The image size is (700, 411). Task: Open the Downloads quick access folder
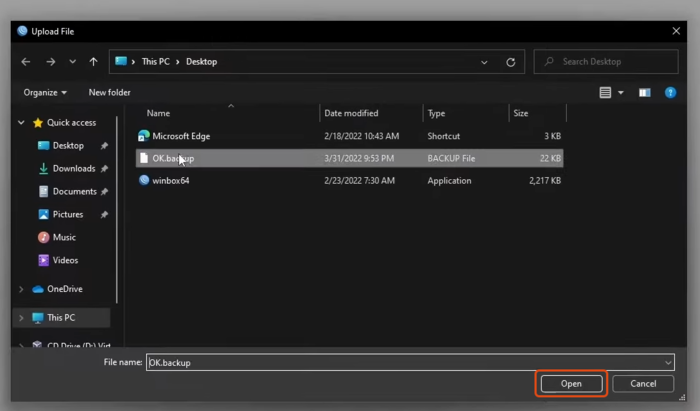coord(73,169)
